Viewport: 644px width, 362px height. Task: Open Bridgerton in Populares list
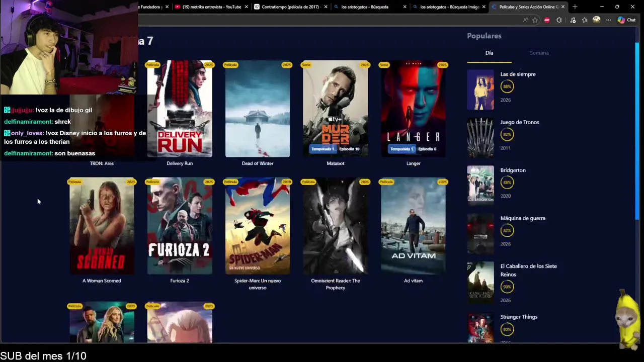(513, 170)
